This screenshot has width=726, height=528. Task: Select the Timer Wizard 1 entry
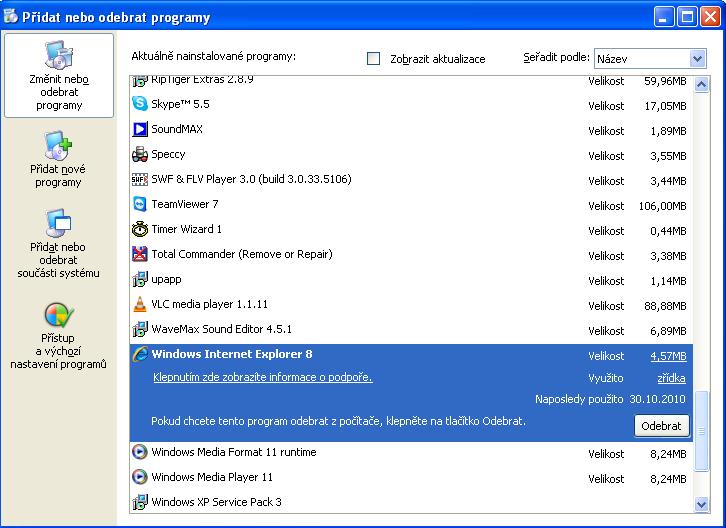[411, 229]
